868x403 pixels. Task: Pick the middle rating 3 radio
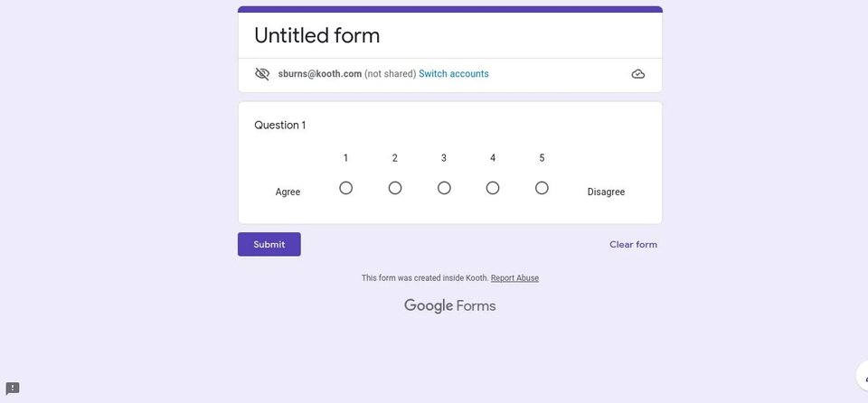[x=444, y=188]
